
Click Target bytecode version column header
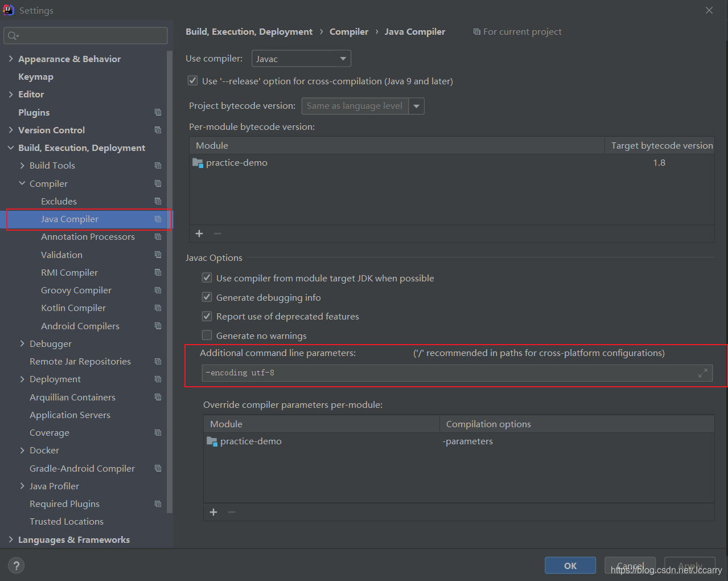[661, 146]
